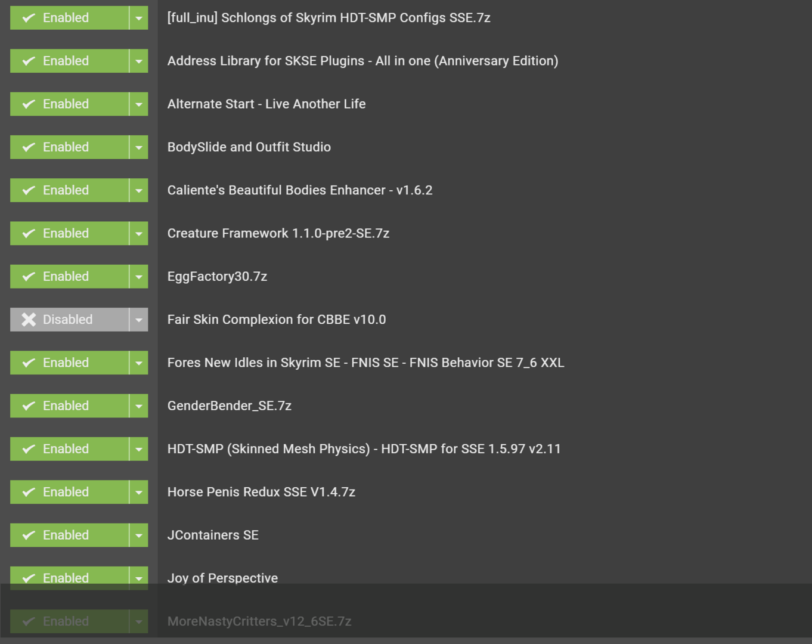Expand status dropdown for Address Library for SKSE Plugins
812x644 pixels.
(x=139, y=61)
